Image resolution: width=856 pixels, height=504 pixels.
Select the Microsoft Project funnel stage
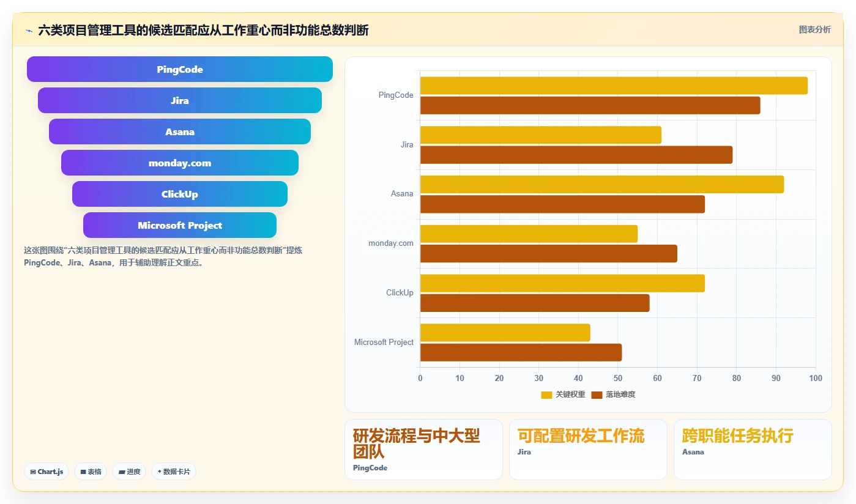[x=180, y=225]
